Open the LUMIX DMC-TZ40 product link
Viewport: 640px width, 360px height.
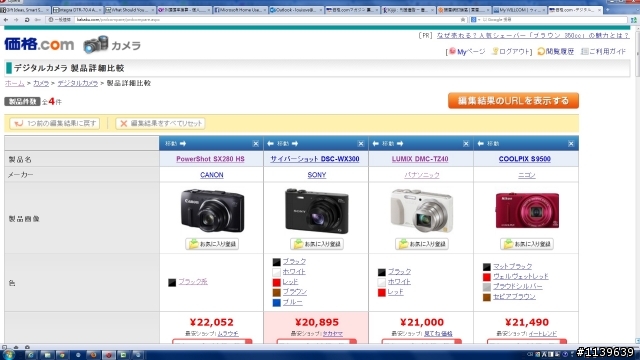click(420, 159)
